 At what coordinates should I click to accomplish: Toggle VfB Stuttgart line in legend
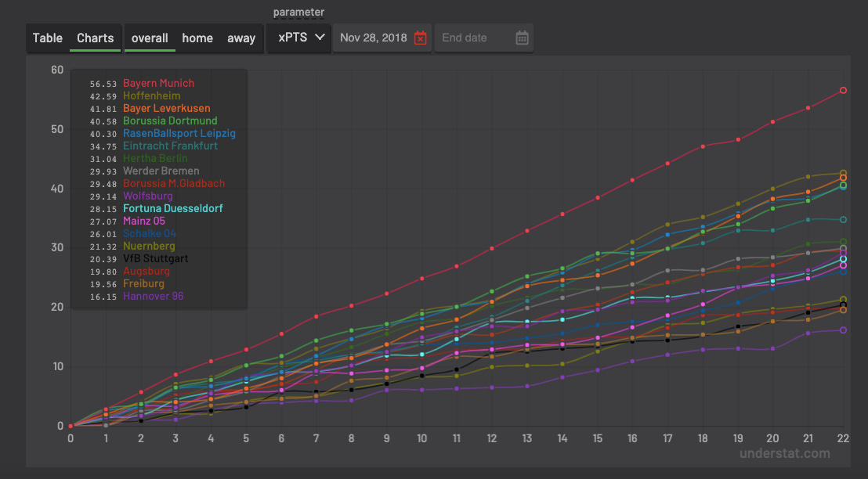pos(156,258)
